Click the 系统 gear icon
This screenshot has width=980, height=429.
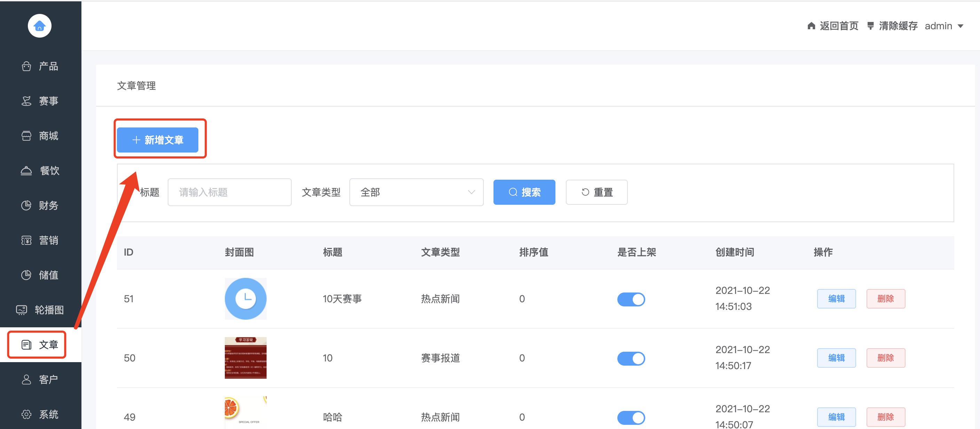[26, 414]
